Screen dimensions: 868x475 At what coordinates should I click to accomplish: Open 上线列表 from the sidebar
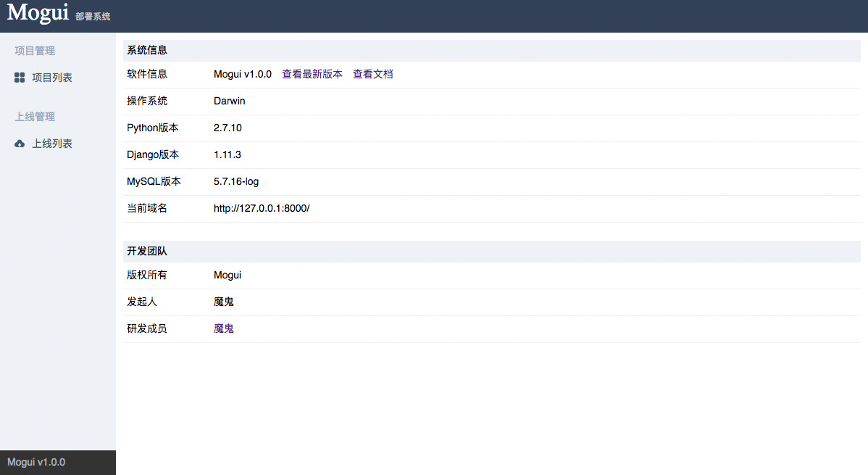(x=52, y=143)
